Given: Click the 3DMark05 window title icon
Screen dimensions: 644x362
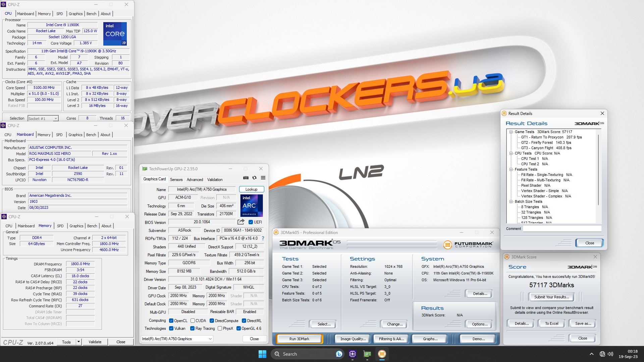Looking at the screenshot, I should click(x=276, y=232).
